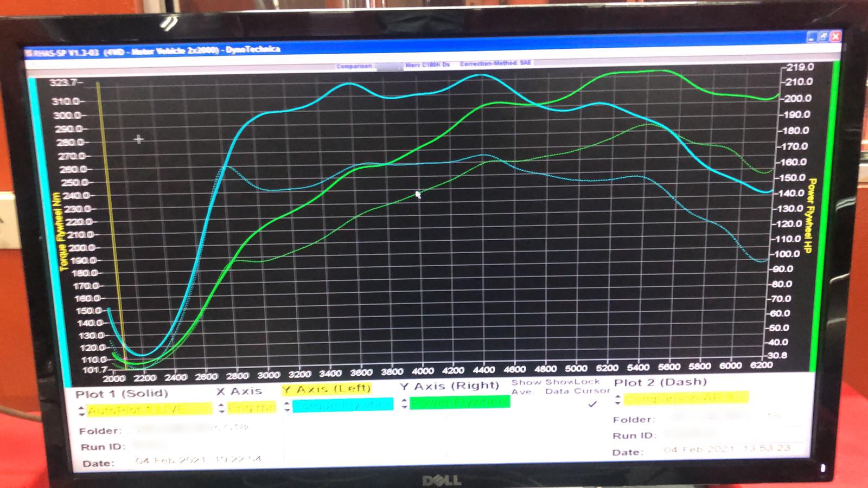Viewport: 868px width, 488px height.
Task: Select the cyan Torque Flywheel field
Action: [x=343, y=405]
